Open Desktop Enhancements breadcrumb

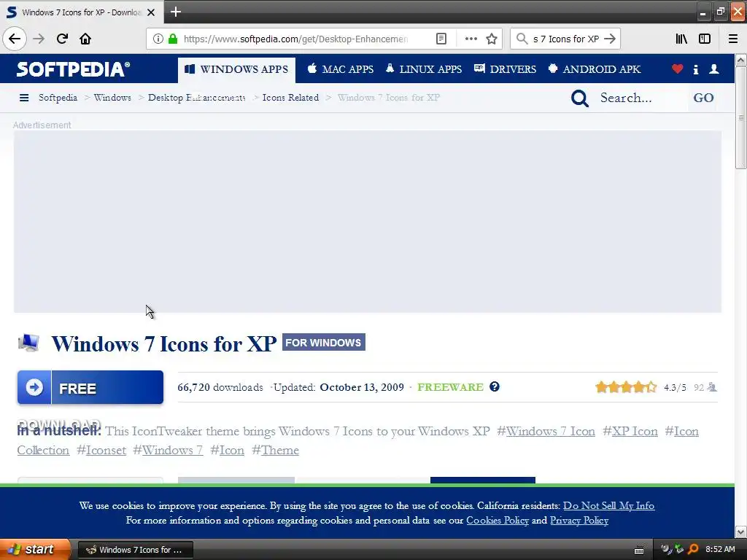click(x=196, y=98)
